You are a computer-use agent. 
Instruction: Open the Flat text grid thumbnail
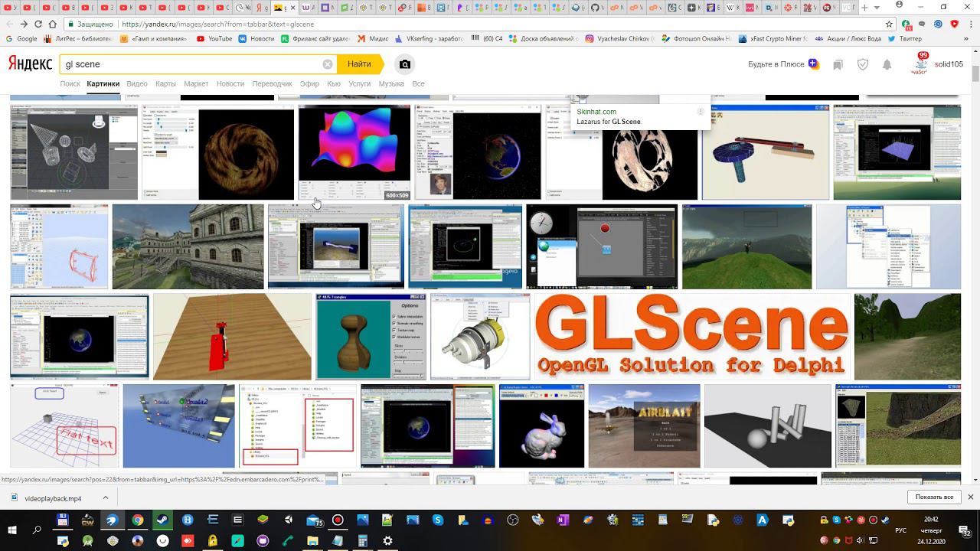click(64, 425)
